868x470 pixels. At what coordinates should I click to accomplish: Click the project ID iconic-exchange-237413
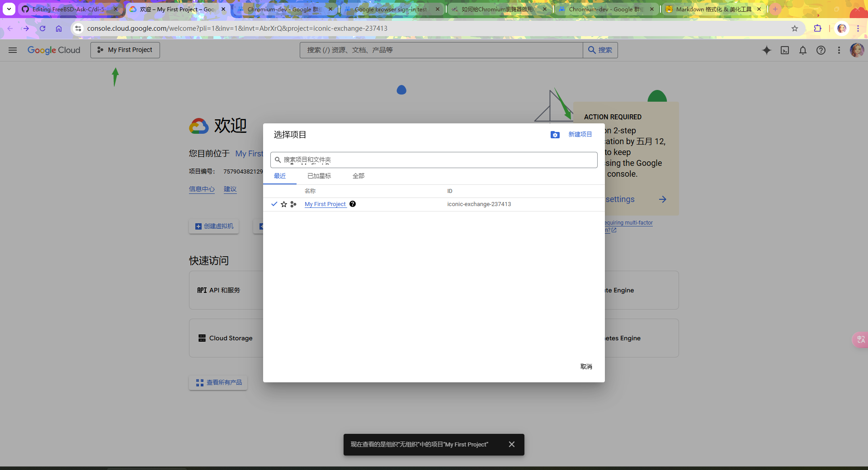tap(479, 204)
